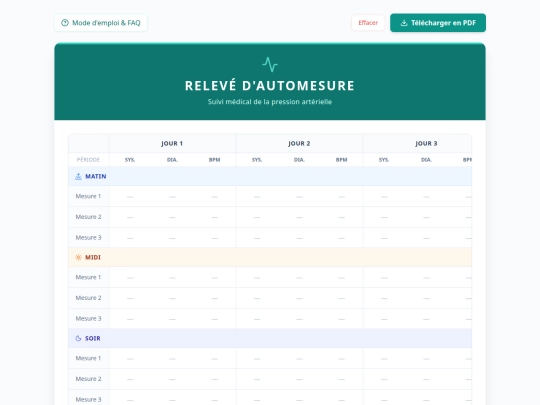Click the BPM header under JOUR 2

[342, 160]
